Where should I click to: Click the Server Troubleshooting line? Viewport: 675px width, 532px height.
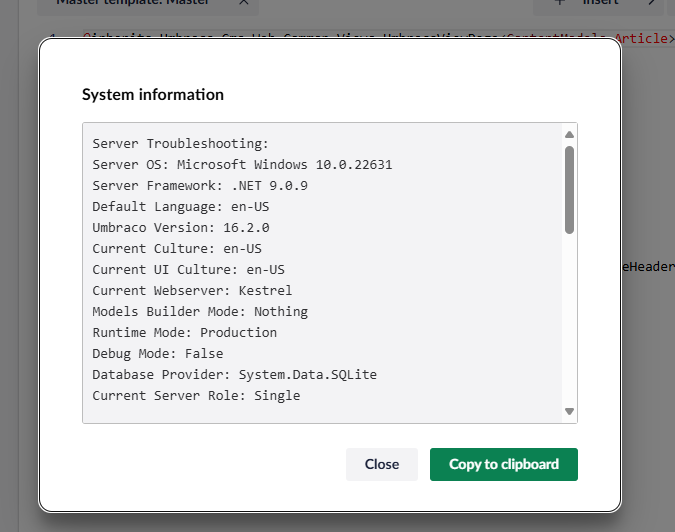[180, 144]
